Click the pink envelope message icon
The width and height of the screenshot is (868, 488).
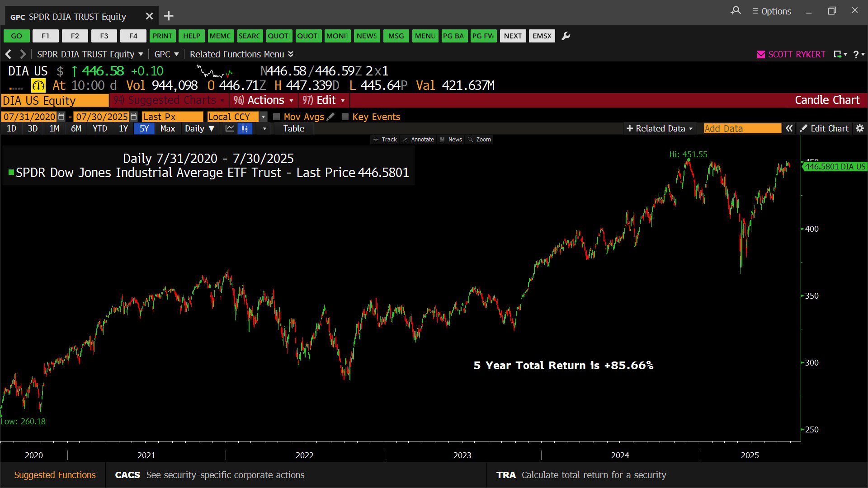[x=761, y=55]
